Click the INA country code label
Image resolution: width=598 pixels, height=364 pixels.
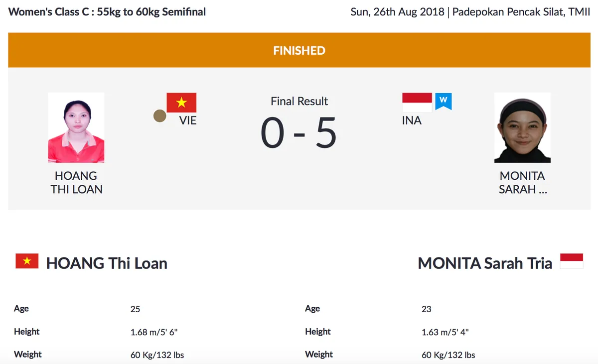[412, 120]
